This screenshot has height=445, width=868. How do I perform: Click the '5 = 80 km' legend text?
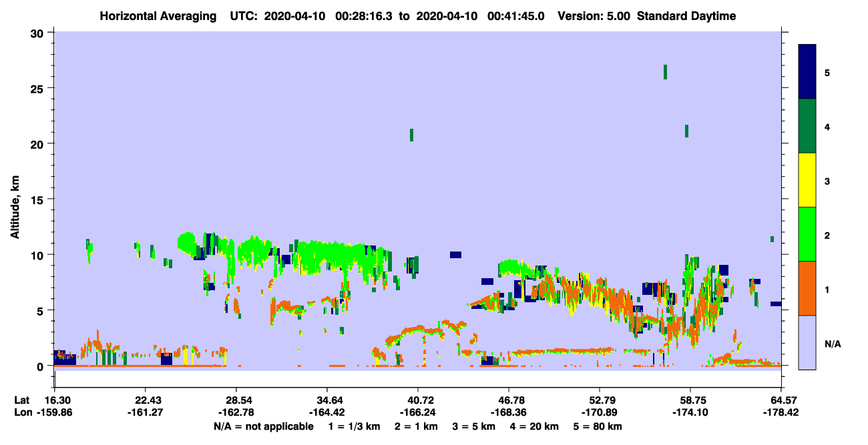click(x=599, y=426)
